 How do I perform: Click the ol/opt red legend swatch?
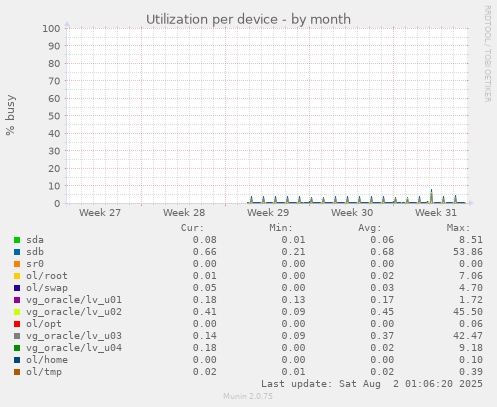pos(17,324)
